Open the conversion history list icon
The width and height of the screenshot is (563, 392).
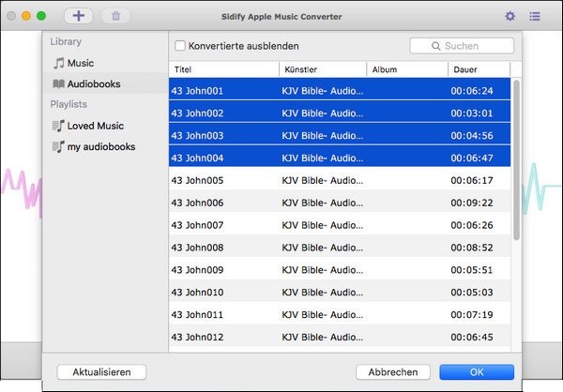(535, 16)
